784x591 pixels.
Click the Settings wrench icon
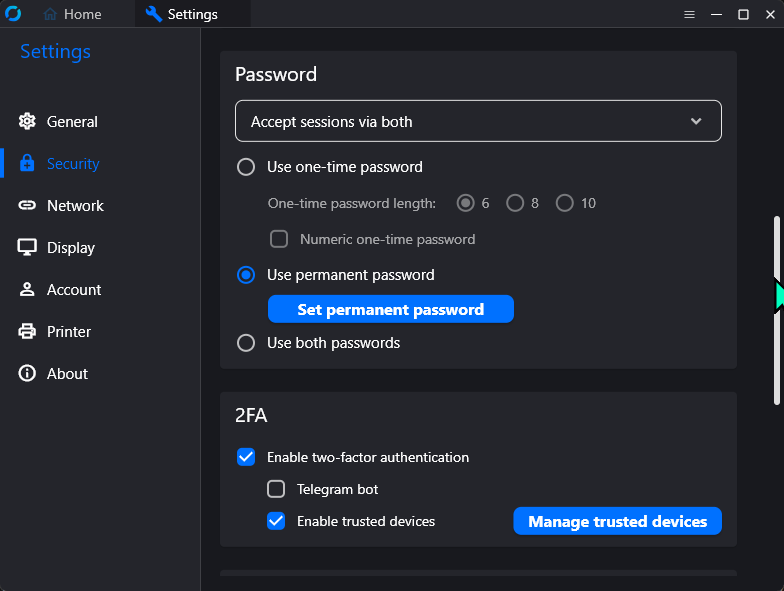point(154,14)
